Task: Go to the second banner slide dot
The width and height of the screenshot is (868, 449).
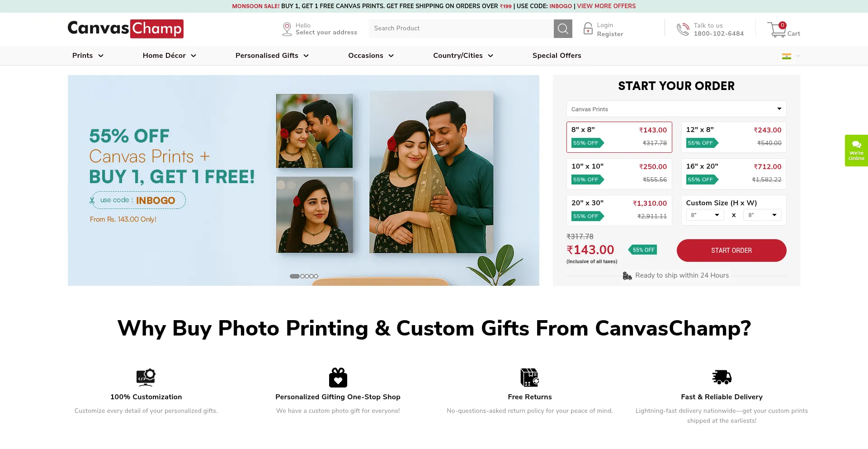Action: pyautogui.click(x=302, y=276)
